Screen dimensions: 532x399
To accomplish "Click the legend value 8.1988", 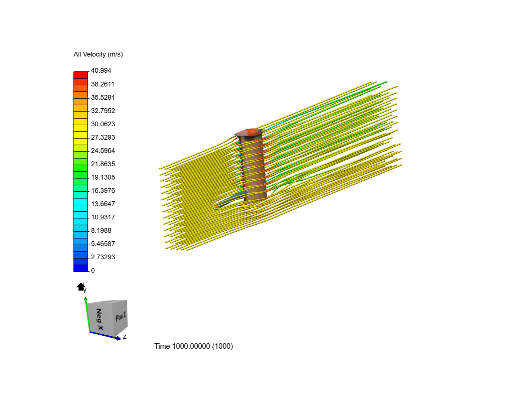I will pyautogui.click(x=101, y=231).
